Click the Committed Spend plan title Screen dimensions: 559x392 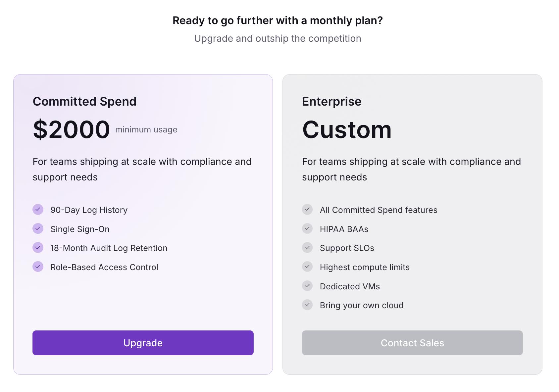(84, 101)
